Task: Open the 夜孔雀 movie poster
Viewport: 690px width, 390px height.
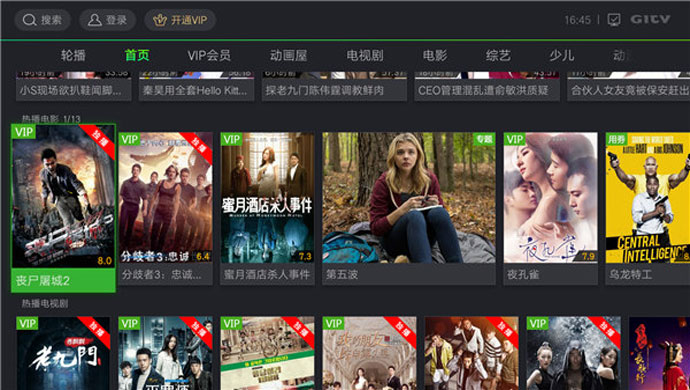Action: pos(551,197)
